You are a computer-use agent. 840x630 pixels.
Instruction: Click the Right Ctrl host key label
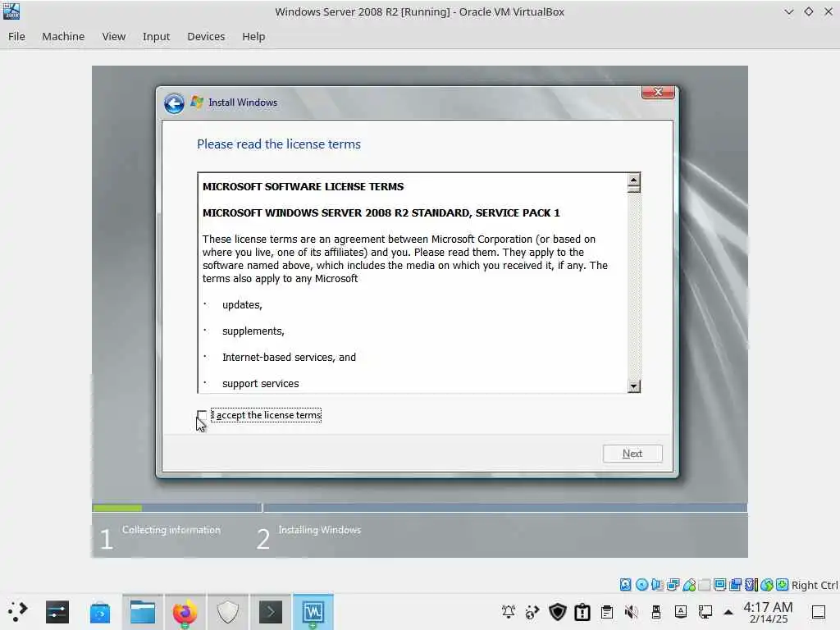point(815,585)
